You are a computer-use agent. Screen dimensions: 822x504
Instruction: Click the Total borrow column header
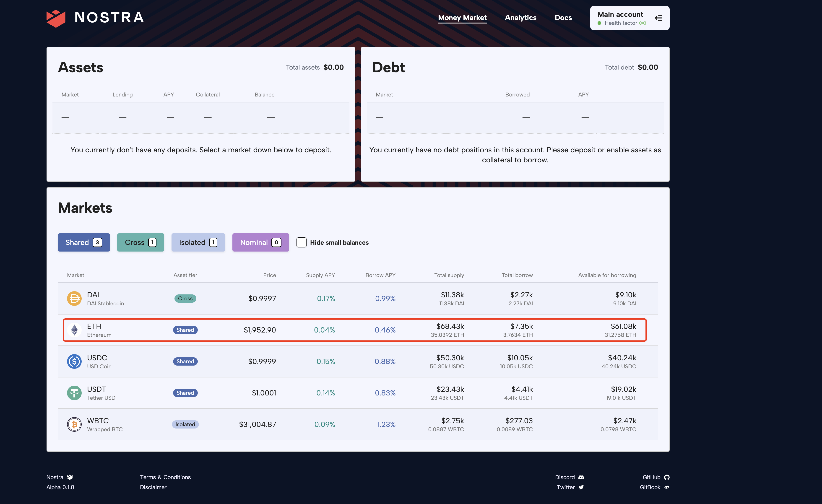point(517,275)
